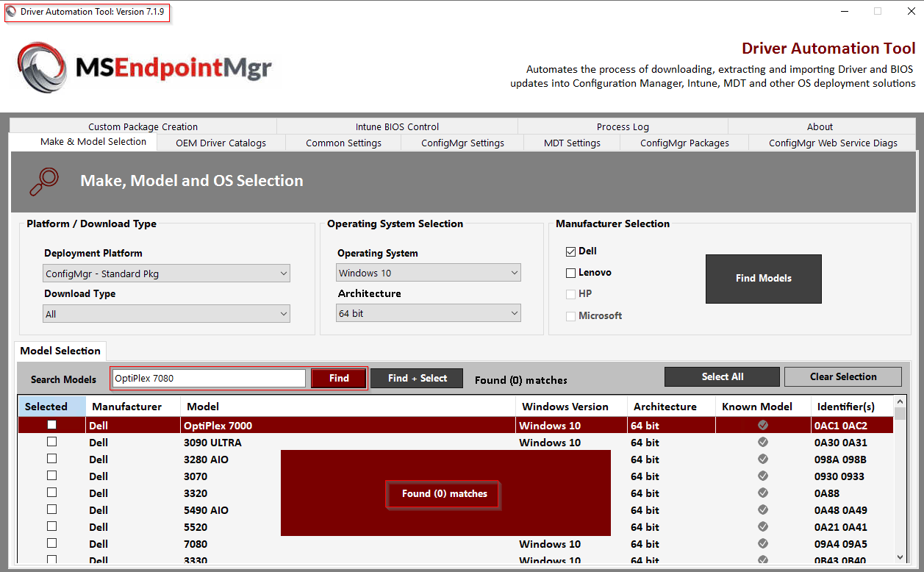The width and height of the screenshot is (924, 572).
Task: Tick the Microsoft manufacturer checkbox
Action: [x=570, y=316]
